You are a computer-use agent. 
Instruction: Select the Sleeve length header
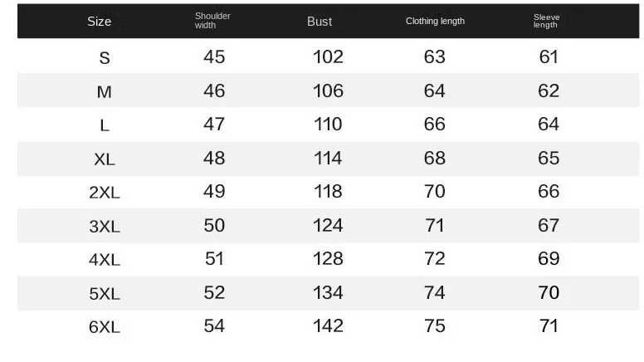(x=546, y=21)
